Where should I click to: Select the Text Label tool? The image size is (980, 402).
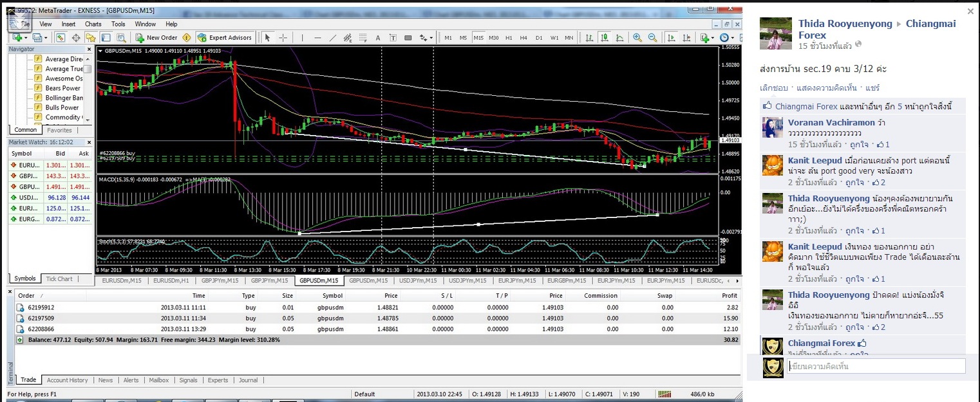coord(393,37)
